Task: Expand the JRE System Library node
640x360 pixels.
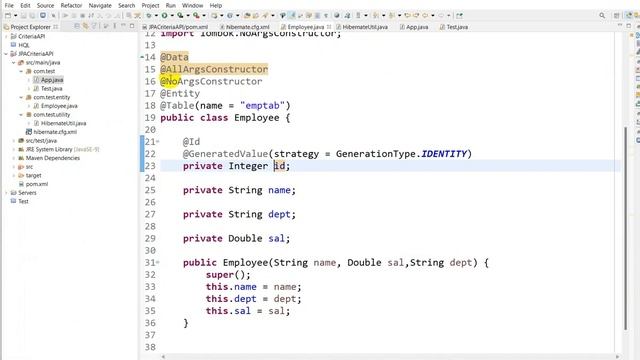Action: (14, 149)
